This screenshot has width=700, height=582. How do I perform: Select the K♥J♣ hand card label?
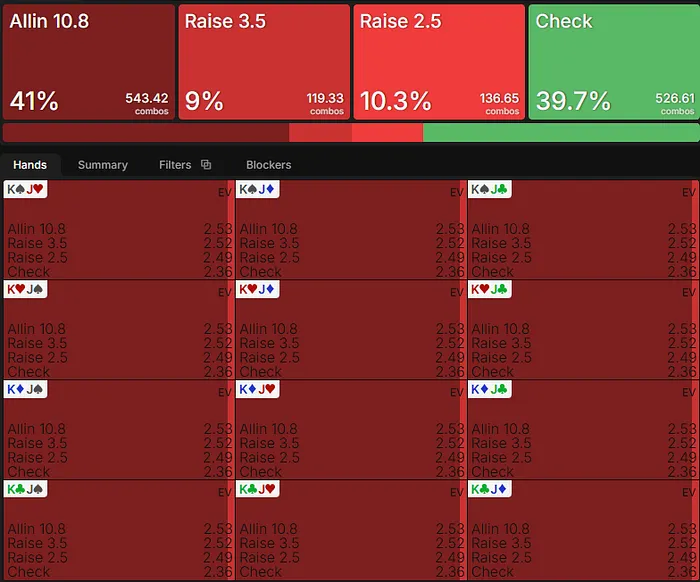(490, 289)
